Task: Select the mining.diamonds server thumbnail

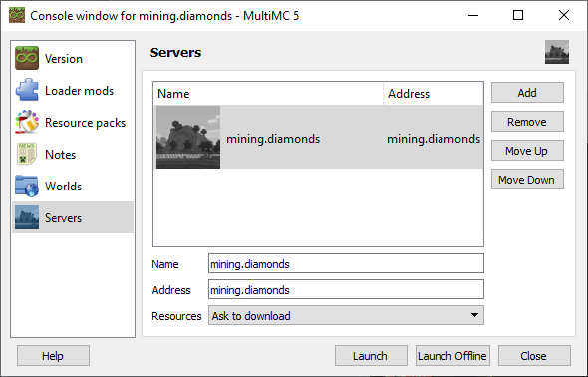Action: pos(188,137)
